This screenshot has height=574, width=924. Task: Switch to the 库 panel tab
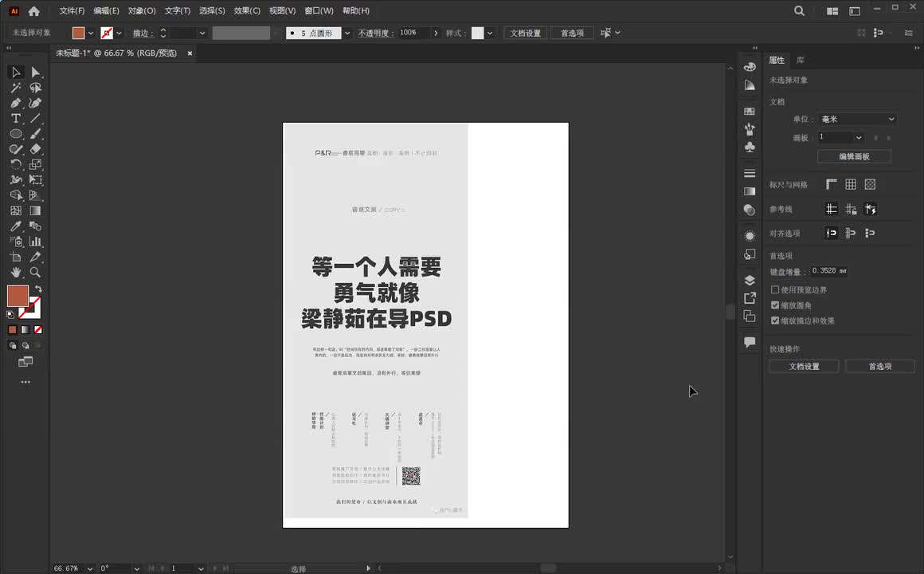801,60
